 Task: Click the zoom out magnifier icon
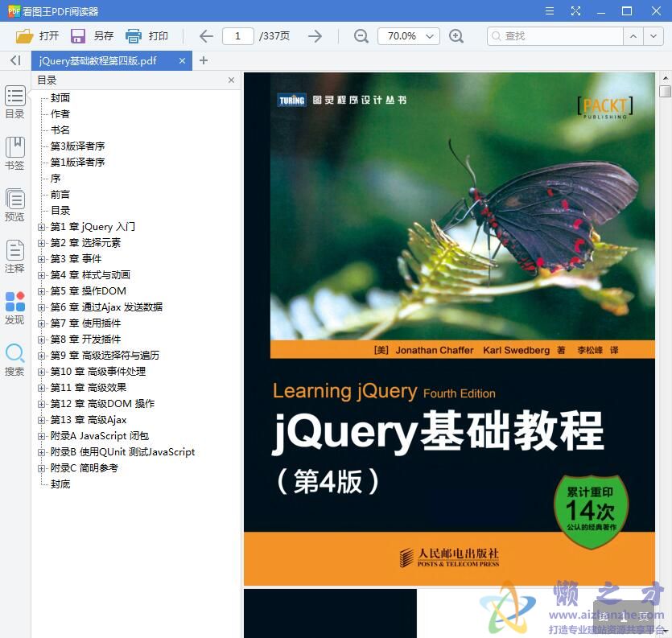coord(361,36)
